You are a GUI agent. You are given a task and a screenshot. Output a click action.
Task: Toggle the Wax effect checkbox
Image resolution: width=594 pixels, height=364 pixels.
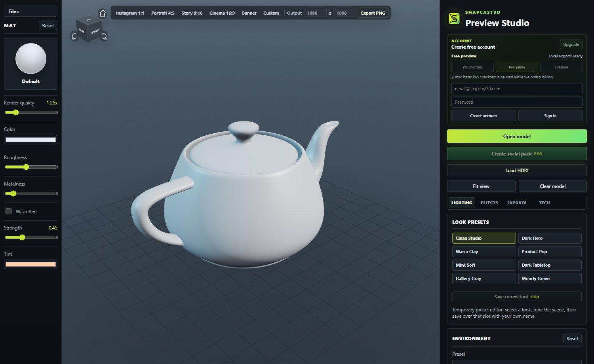pyautogui.click(x=8, y=211)
